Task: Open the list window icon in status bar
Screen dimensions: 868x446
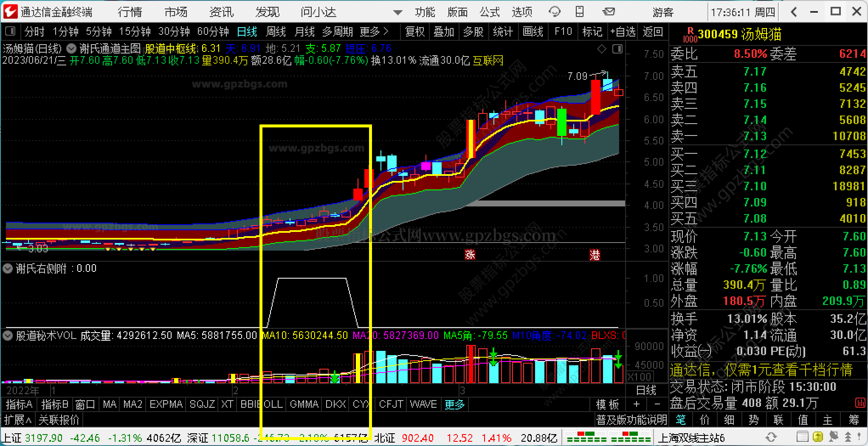Action: (x=802, y=437)
